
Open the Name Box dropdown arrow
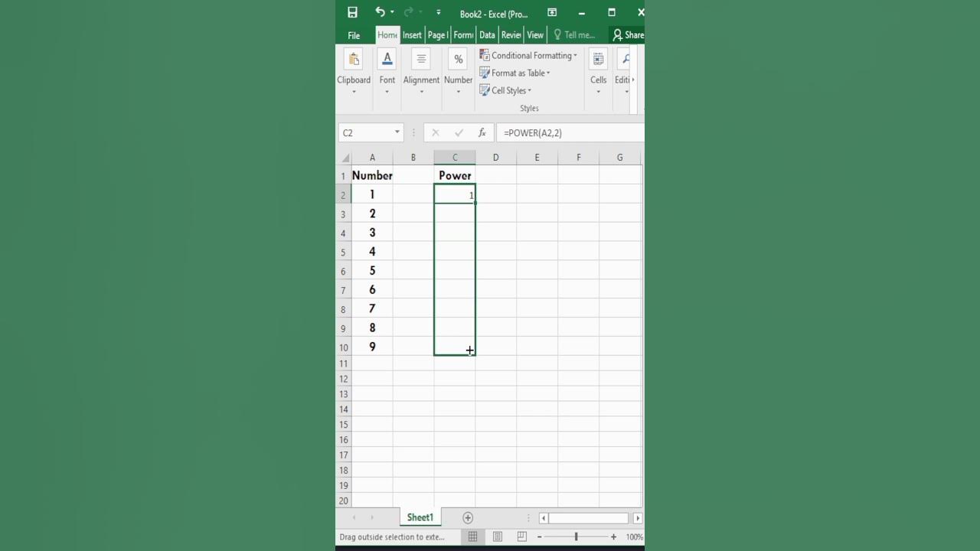click(x=397, y=132)
